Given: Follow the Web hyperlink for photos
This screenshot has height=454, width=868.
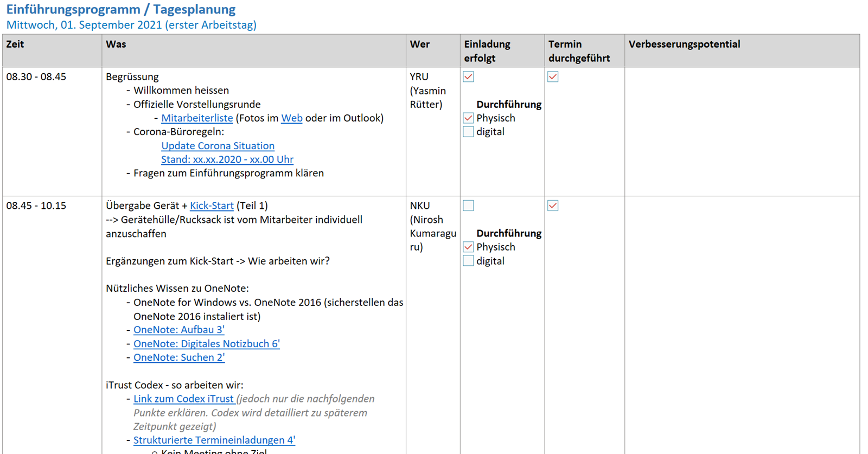Looking at the screenshot, I should pos(291,118).
